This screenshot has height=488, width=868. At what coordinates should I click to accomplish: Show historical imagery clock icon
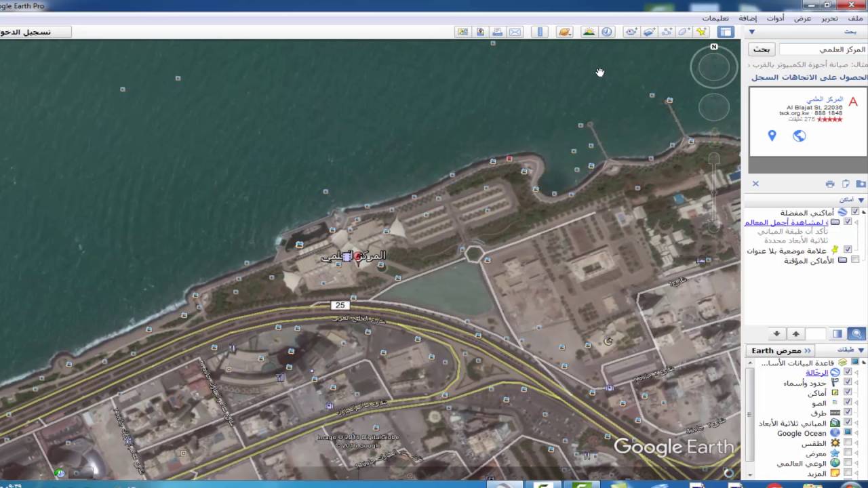pyautogui.click(x=606, y=32)
